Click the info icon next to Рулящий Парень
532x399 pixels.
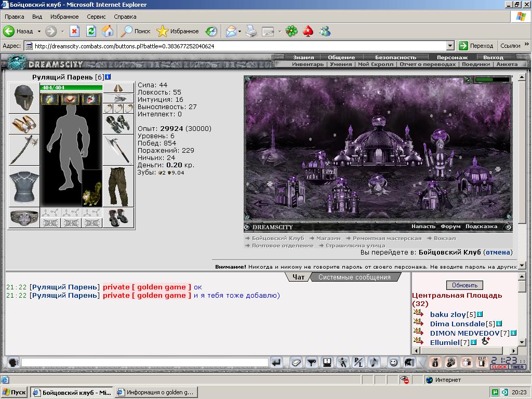tap(108, 77)
